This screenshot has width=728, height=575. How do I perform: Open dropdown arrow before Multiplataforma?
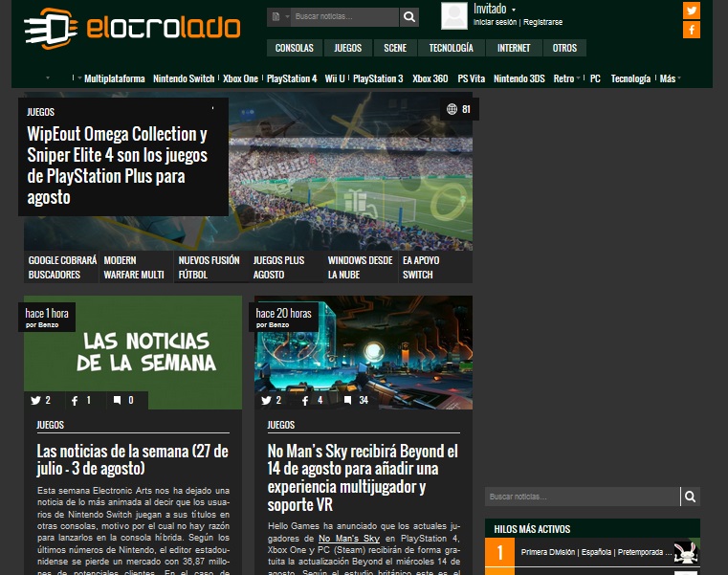79,78
